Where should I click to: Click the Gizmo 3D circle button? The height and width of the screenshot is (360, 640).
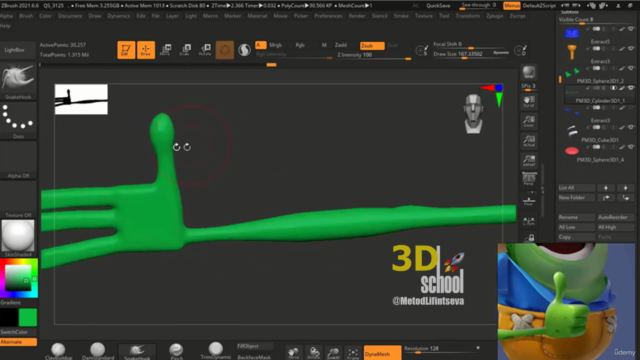[224, 50]
